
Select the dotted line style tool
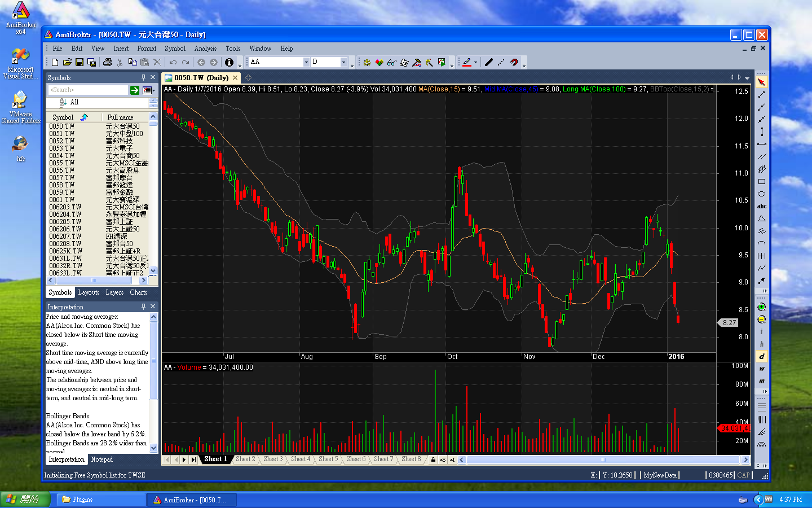(x=501, y=62)
